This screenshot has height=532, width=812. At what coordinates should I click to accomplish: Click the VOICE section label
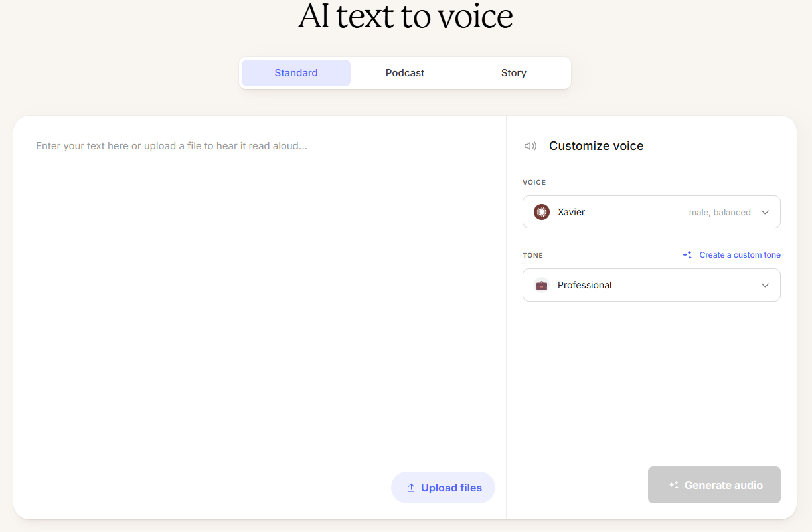point(534,182)
